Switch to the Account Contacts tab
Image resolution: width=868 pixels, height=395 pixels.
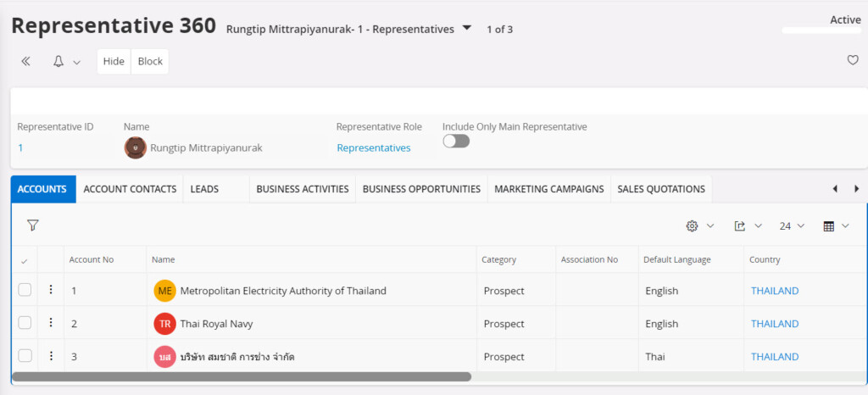pyautogui.click(x=130, y=189)
